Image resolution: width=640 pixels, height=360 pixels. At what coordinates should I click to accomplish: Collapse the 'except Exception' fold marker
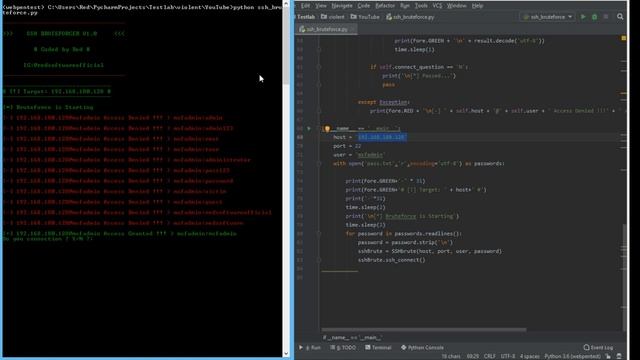(319, 111)
